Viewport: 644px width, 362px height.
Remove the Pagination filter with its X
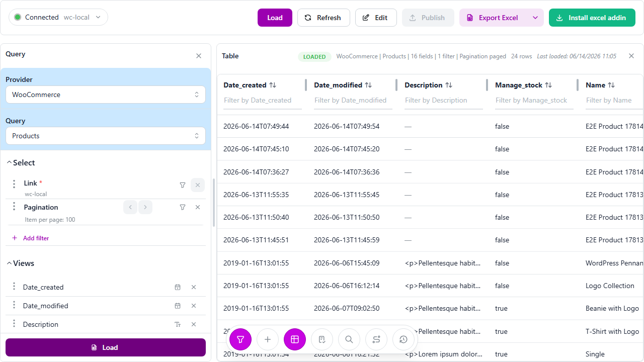pyautogui.click(x=198, y=207)
